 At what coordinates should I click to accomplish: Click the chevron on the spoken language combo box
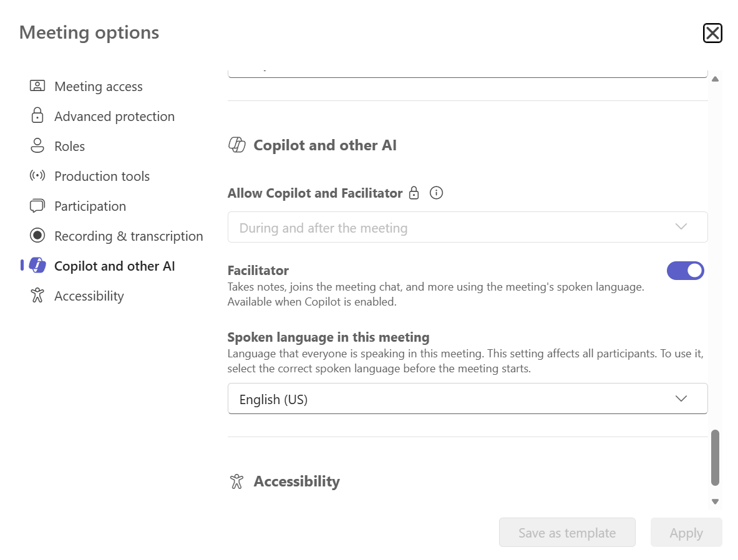[681, 398]
